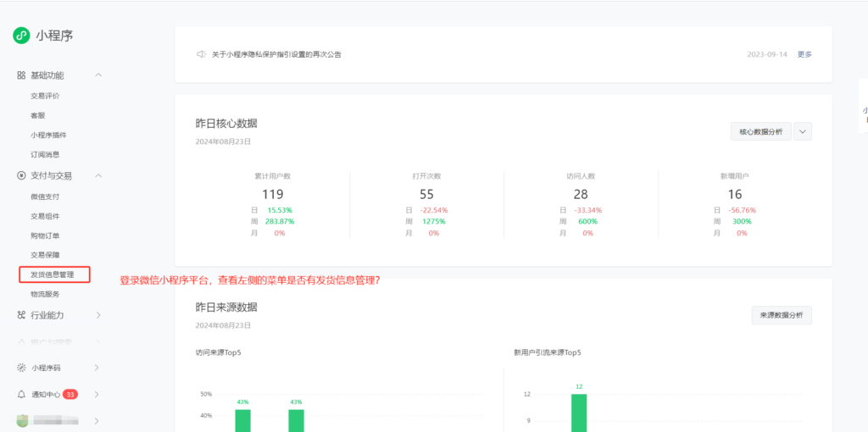Viewport: 868px width, 432px height.
Task: Expand the 行业能力 section arrow
Action: pos(98,315)
